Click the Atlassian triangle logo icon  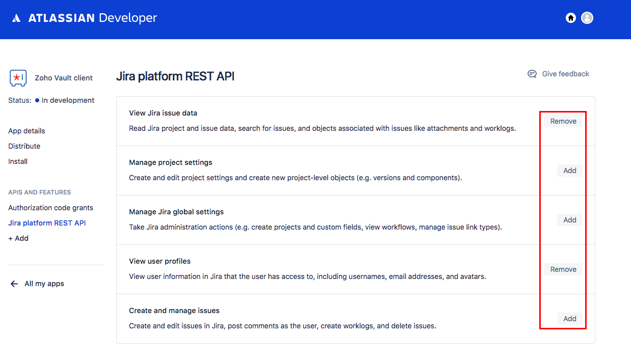(x=16, y=18)
